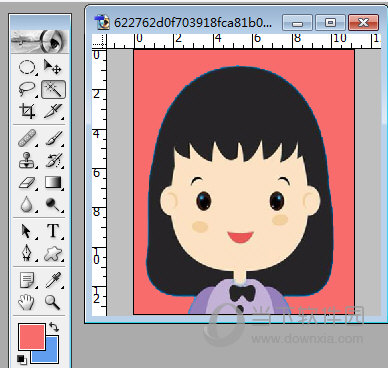The image size is (388, 368).
Task: Select the Lasso tool
Action: click(27, 89)
